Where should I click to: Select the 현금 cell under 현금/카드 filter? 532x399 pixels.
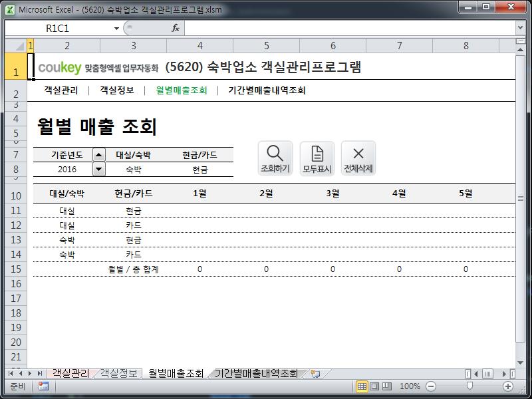(200, 170)
